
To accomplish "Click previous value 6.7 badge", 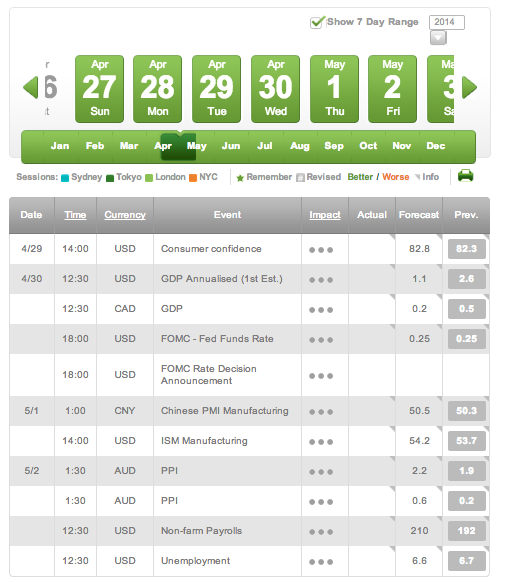I will [x=467, y=561].
